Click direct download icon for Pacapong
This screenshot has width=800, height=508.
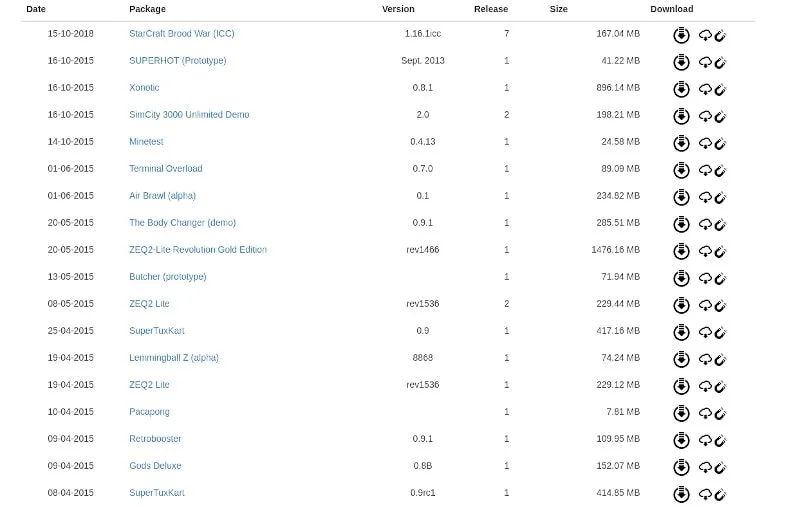681,413
